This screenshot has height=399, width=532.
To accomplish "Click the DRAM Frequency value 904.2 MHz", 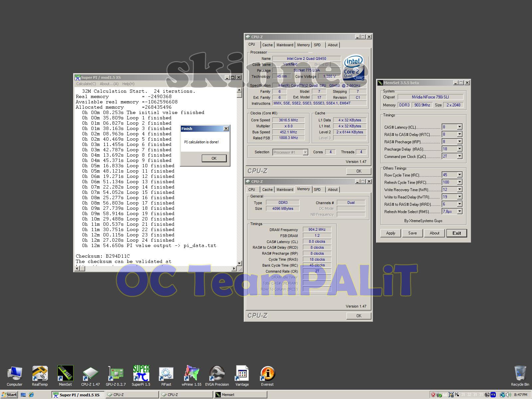I will point(317,229).
